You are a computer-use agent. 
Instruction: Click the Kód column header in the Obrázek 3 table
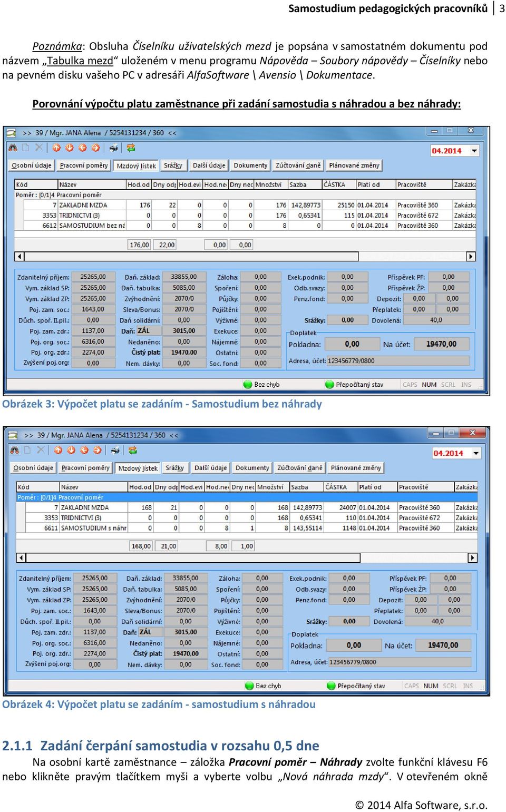click(36, 184)
